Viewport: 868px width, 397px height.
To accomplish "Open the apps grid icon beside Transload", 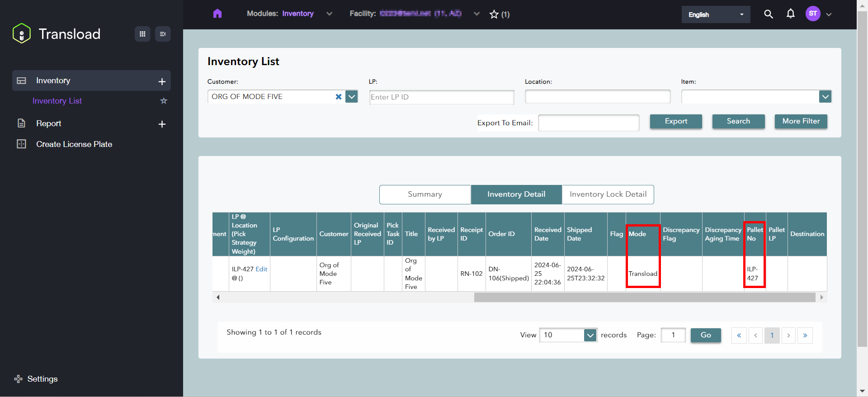I will (x=142, y=34).
